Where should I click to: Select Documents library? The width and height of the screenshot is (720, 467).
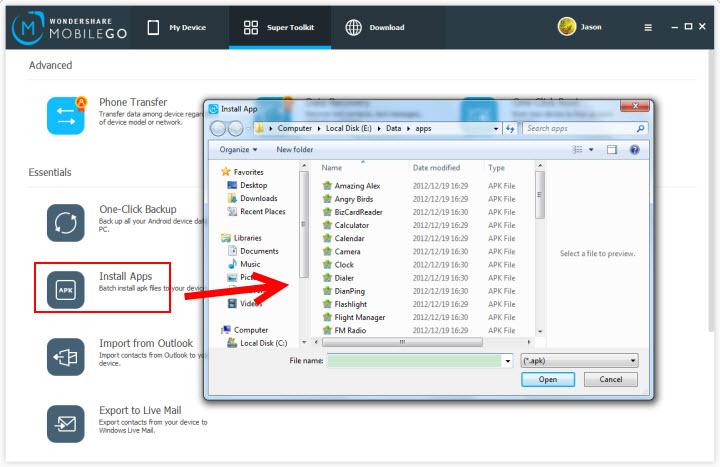pos(259,251)
